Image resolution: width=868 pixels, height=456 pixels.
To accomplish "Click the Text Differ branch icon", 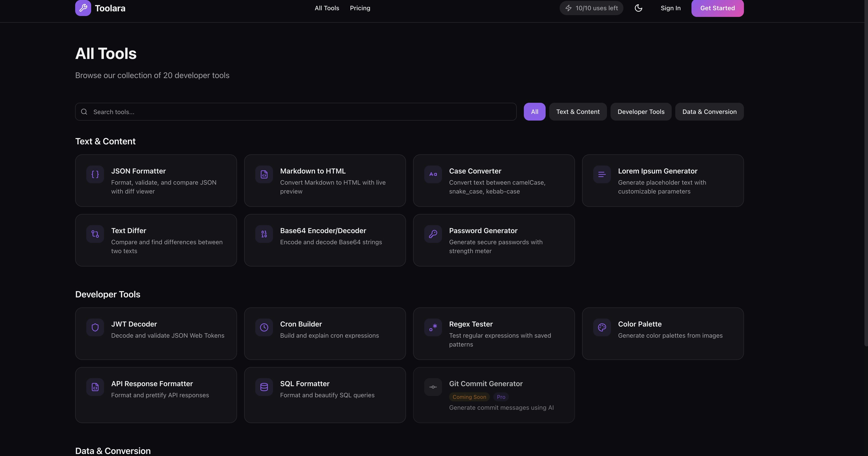I will tap(95, 234).
